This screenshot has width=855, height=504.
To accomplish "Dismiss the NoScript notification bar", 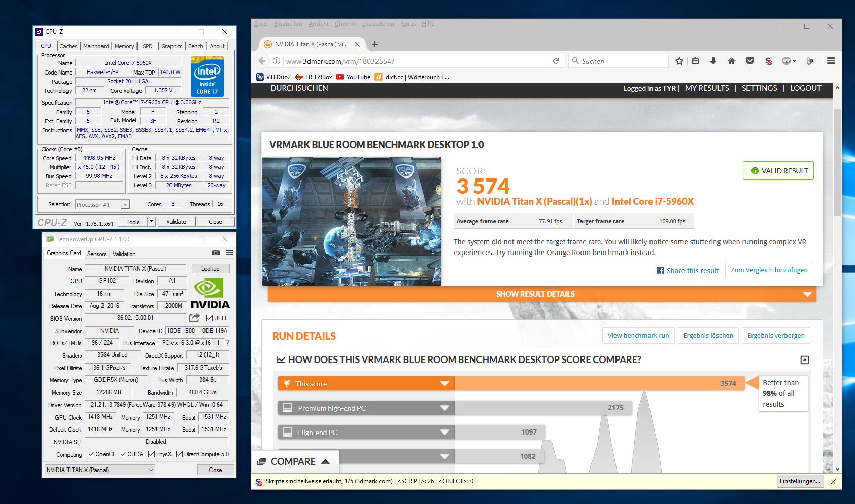I will tap(833, 482).
